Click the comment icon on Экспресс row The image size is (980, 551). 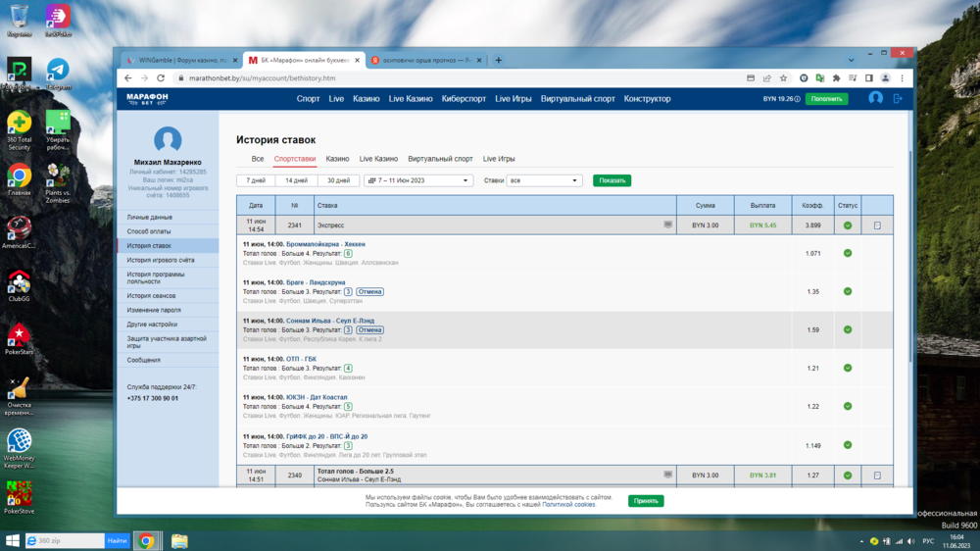click(668, 225)
